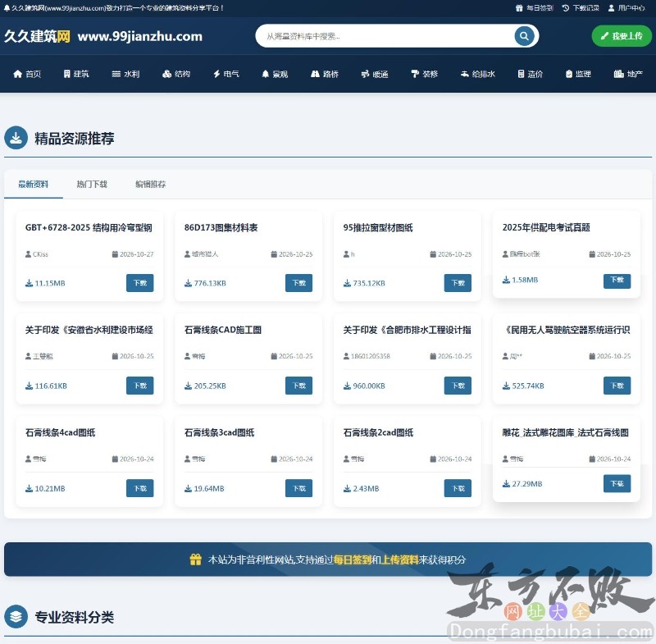Download GBT+6728-2025 结构用冷弯型钢

pos(139,283)
